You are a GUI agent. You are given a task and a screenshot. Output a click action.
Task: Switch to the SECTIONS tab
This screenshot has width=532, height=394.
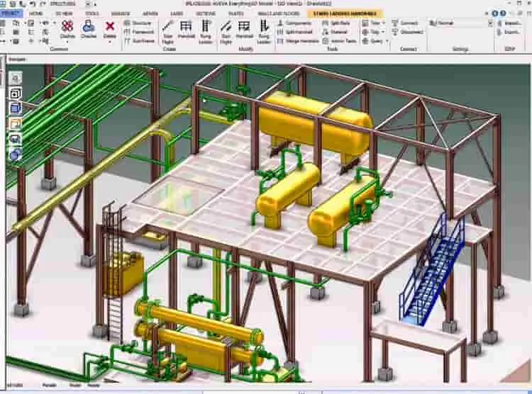(206, 13)
